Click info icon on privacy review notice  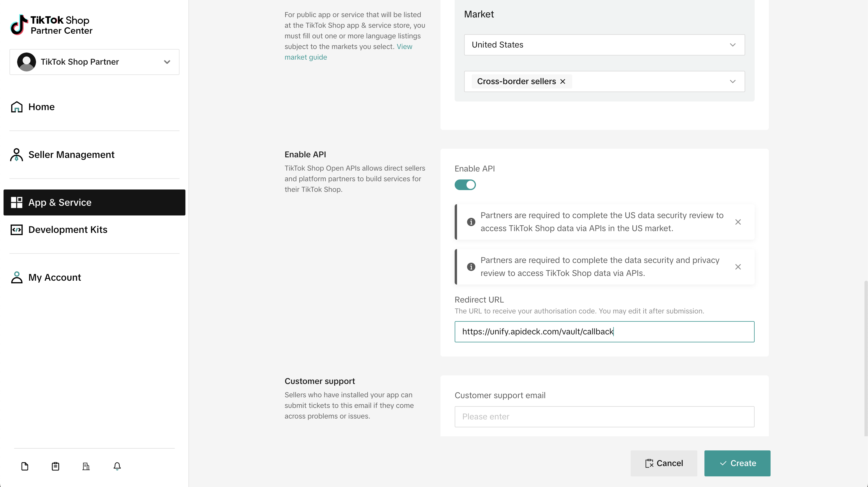click(x=471, y=267)
